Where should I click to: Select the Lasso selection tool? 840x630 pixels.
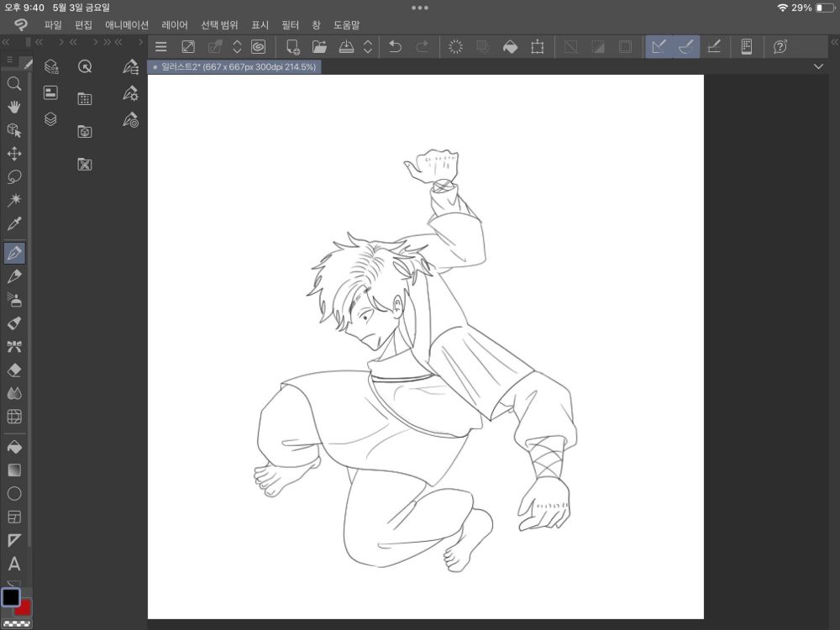[14, 176]
